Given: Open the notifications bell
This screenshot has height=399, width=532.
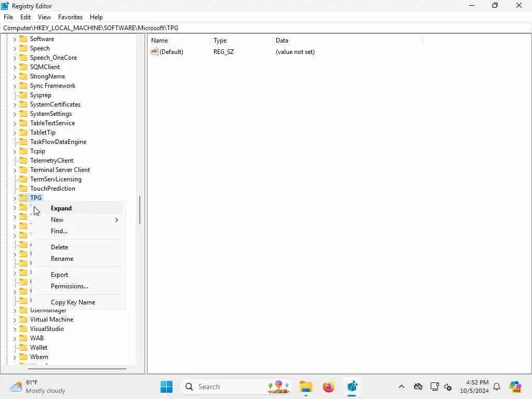Looking at the screenshot, I should [497, 387].
